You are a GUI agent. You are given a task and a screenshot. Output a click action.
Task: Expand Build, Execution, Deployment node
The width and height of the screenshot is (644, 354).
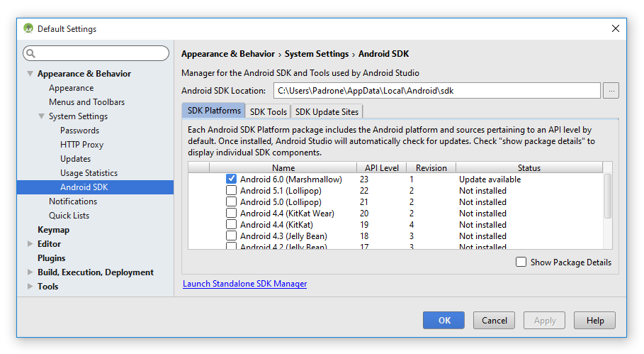coord(30,272)
